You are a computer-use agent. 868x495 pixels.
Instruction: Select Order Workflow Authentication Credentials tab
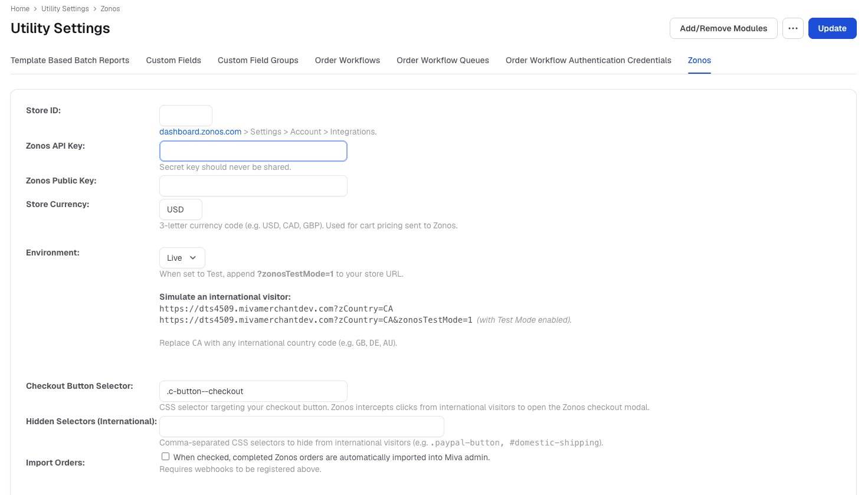point(588,60)
